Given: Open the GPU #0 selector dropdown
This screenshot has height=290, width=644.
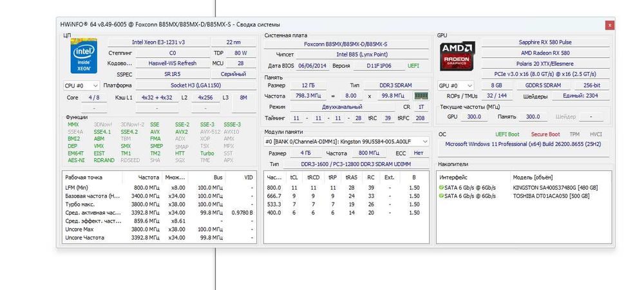Looking at the screenshot, I should tap(456, 86).
